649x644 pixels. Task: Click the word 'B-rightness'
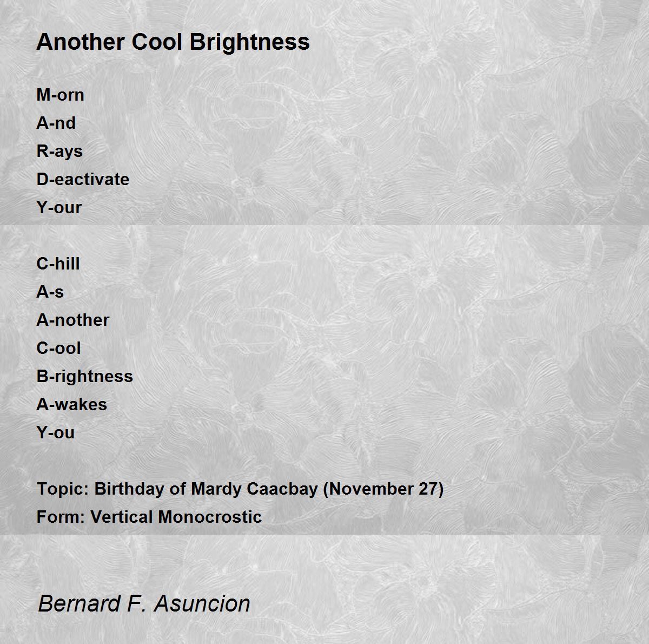click(x=84, y=376)
